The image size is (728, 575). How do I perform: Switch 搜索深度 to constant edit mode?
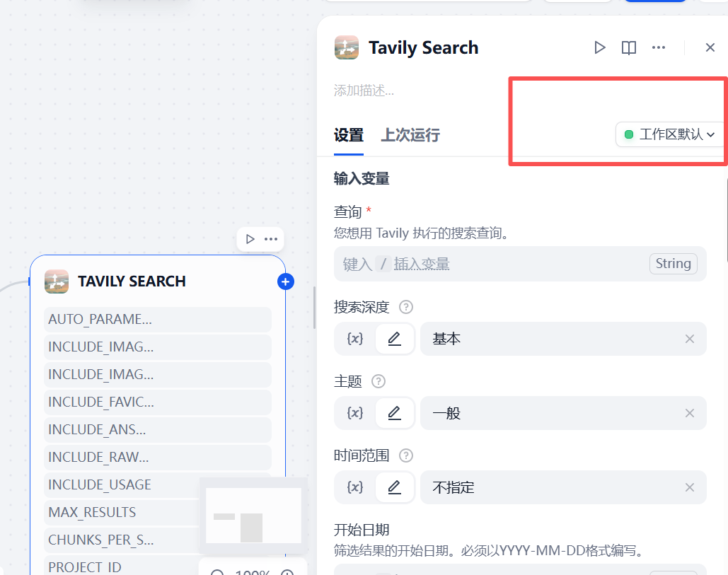click(394, 339)
